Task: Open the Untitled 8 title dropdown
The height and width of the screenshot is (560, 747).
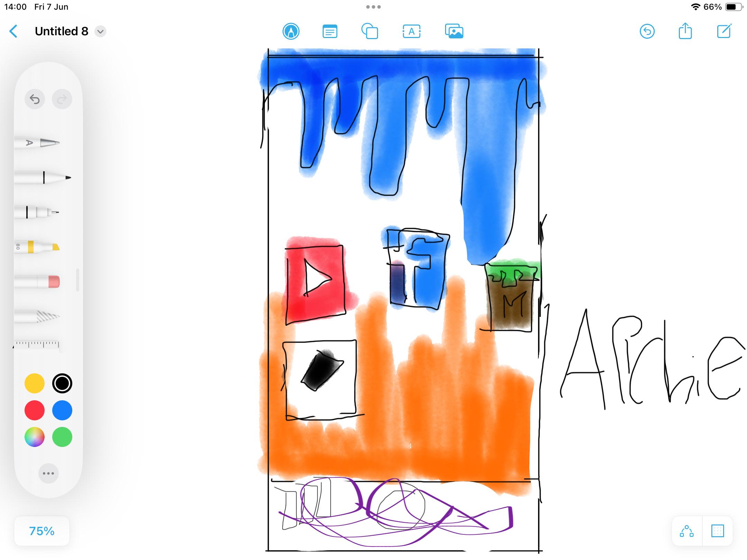Action: 100,31
